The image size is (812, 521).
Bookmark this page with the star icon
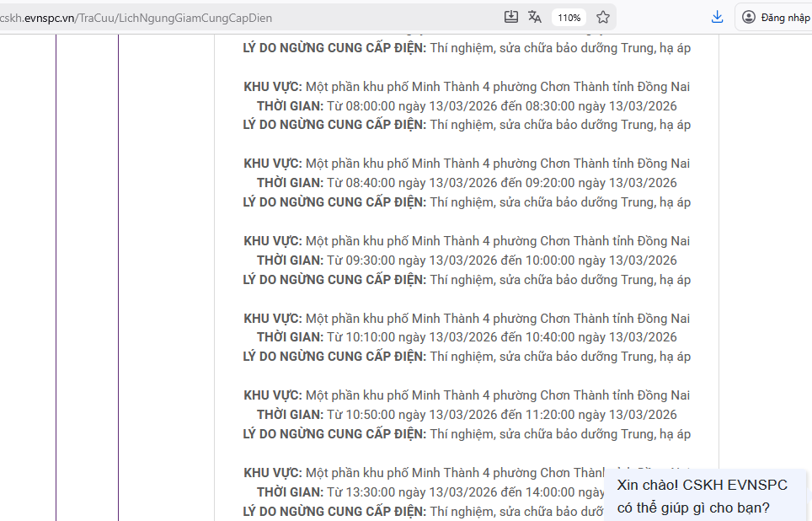click(603, 17)
